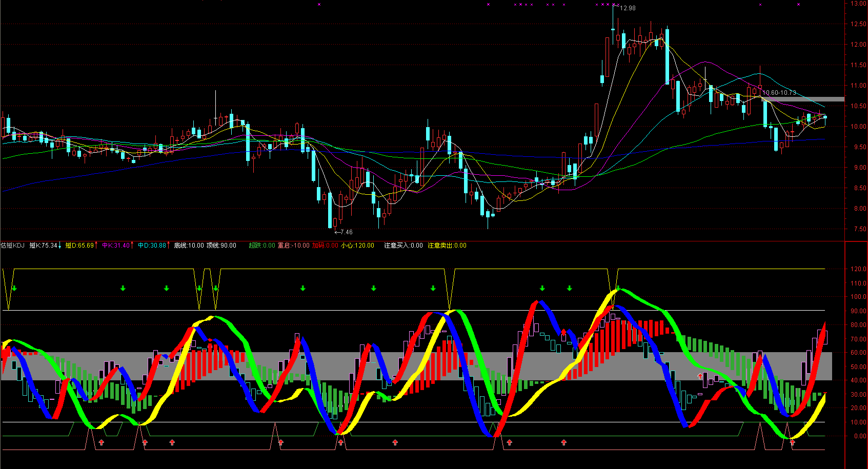The image size is (868, 469).
Task: Click the 10.60-10.73 gap price label
Action: [x=779, y=93]
